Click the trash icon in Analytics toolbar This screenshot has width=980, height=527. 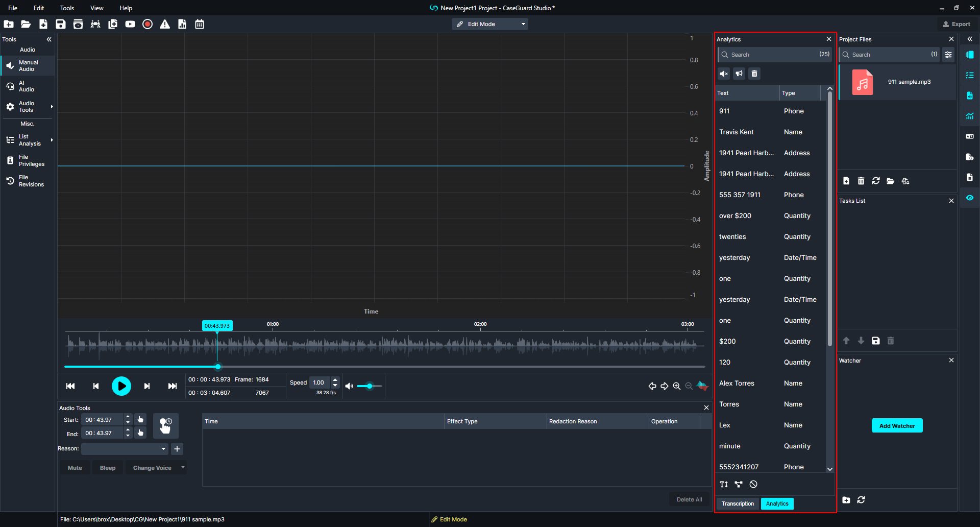754,74
